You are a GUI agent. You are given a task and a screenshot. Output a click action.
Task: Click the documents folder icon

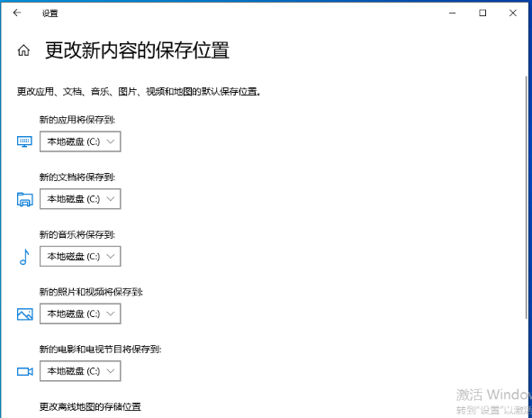[25, 199]
